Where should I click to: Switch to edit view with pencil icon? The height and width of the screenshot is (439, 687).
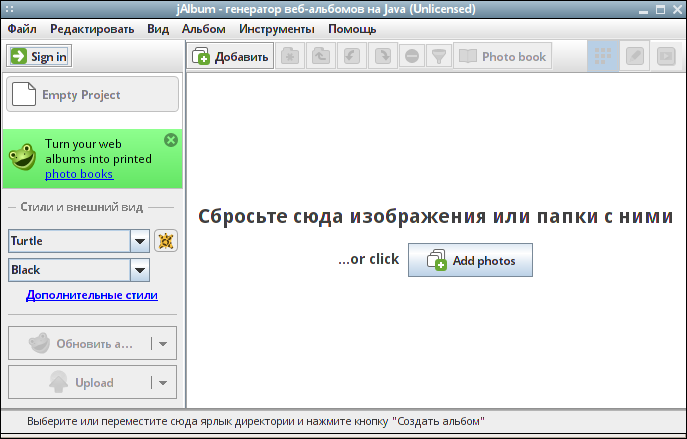coord(635,56)
